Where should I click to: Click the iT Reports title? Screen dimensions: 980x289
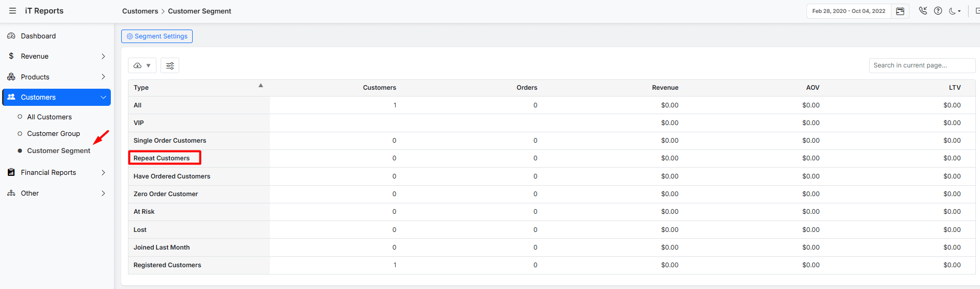point(44,11)
